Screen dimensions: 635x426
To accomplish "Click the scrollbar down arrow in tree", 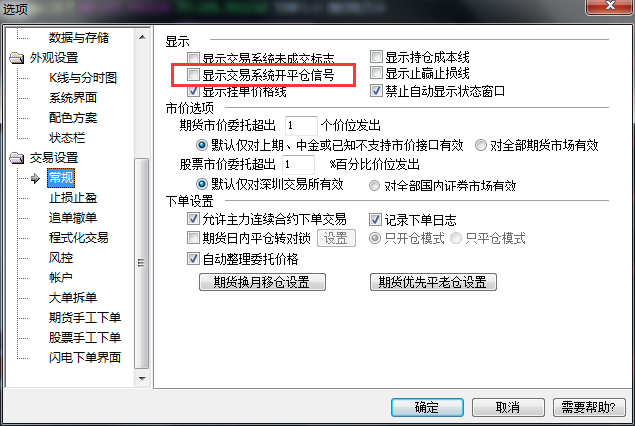I will point(142,379).
